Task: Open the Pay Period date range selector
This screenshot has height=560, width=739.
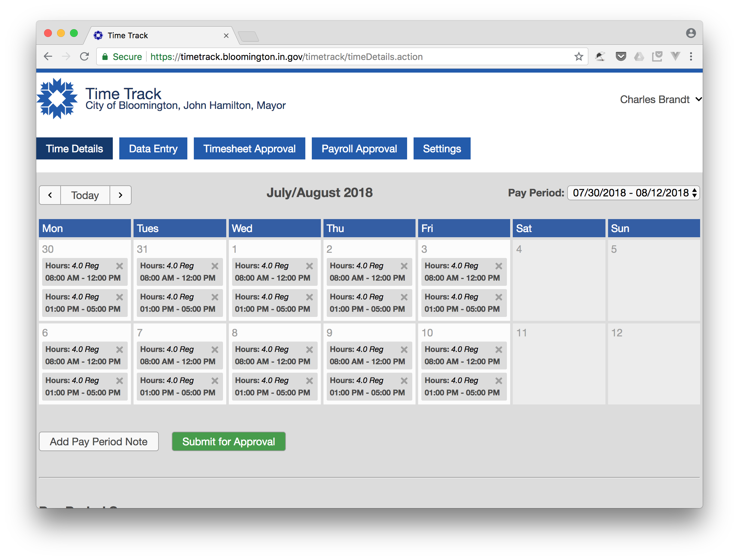Action: [633, 193]
